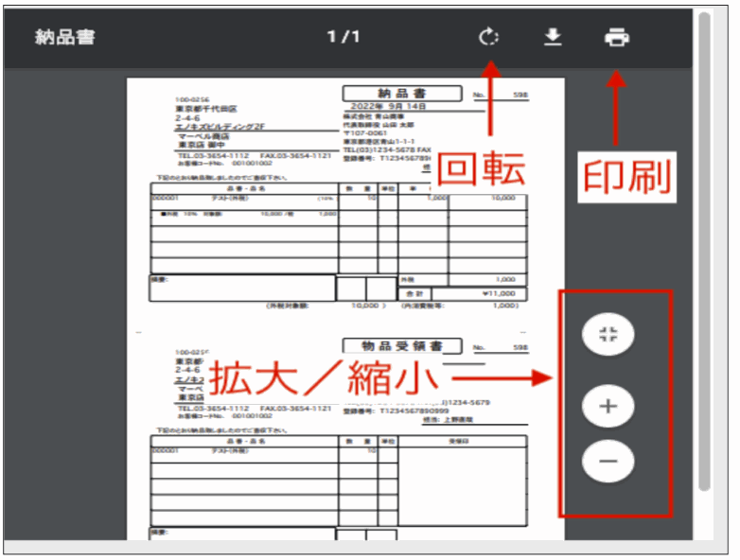Print the delivery slip via printer icon

click(x=616, y=38)
